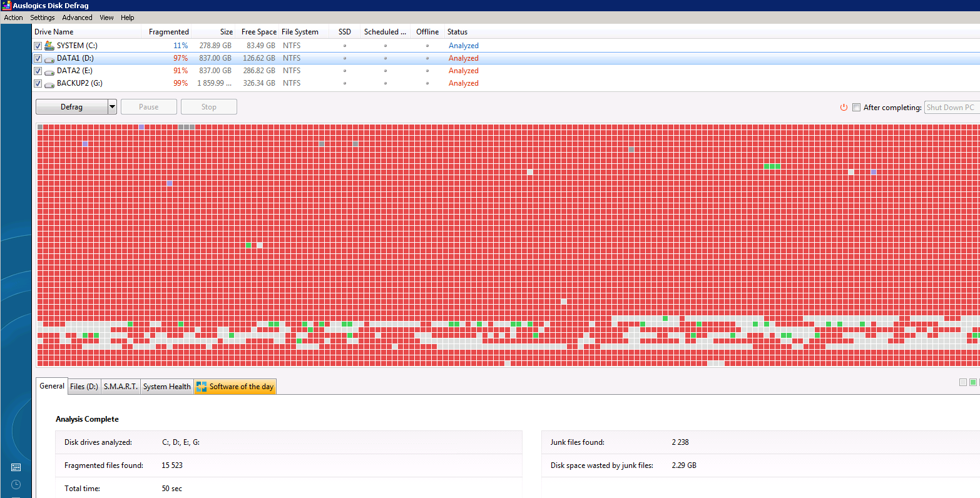Screen dimensions: 980x498
Task: Open the Advanced menu
Action: point(77,18)
